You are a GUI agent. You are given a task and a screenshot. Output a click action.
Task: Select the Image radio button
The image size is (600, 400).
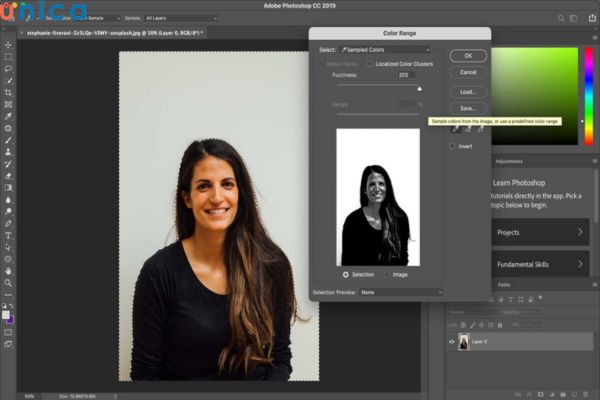387,274
